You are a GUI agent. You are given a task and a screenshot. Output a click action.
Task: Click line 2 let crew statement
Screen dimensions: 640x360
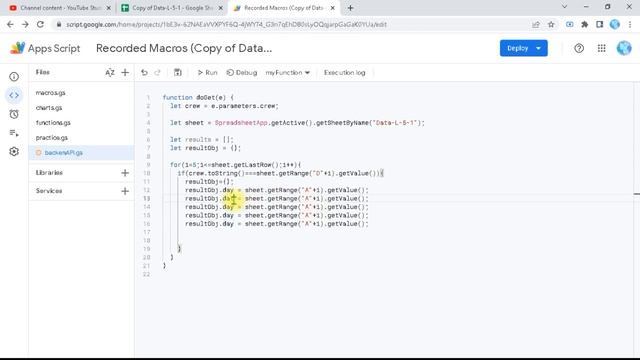coord(224,106)
